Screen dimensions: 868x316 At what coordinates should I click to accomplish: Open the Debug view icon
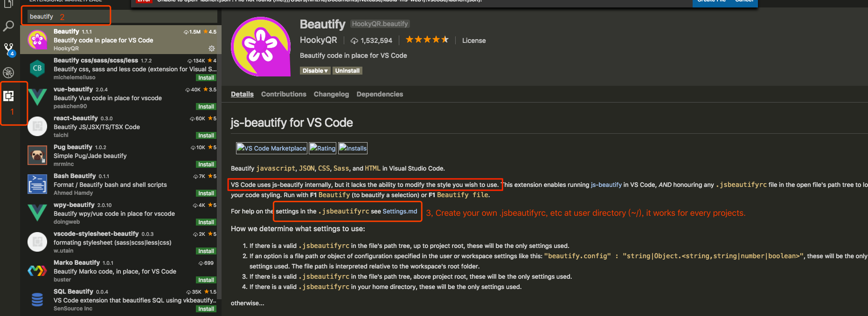tap(8, 72)
